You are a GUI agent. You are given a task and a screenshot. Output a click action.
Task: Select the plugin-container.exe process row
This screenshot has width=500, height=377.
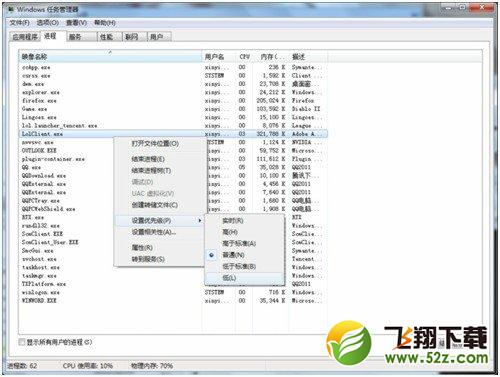point(67,159)
